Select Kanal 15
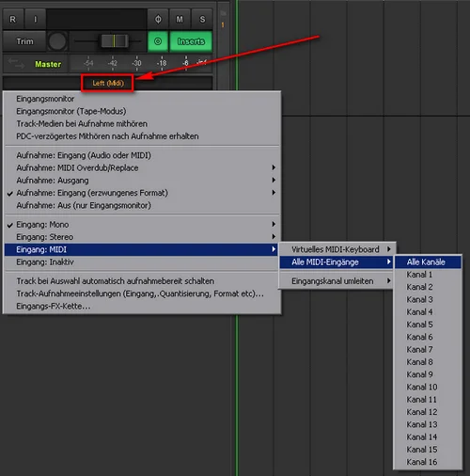 pyautogui.click(x=428, y=450)
